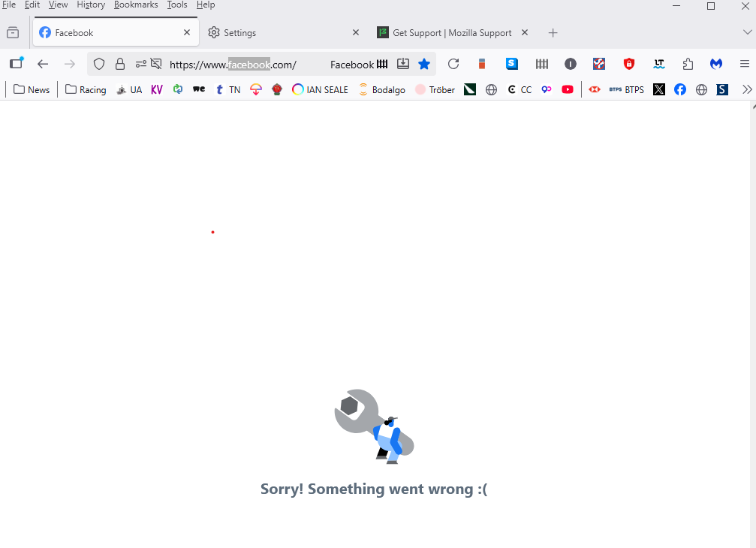Open the extensions puzzle-piece menu

688,64
